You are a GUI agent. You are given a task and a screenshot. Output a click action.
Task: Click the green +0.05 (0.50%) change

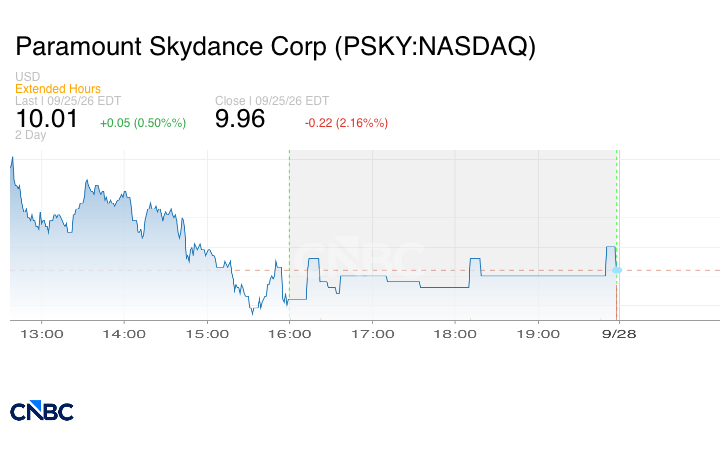pos(143,123)
